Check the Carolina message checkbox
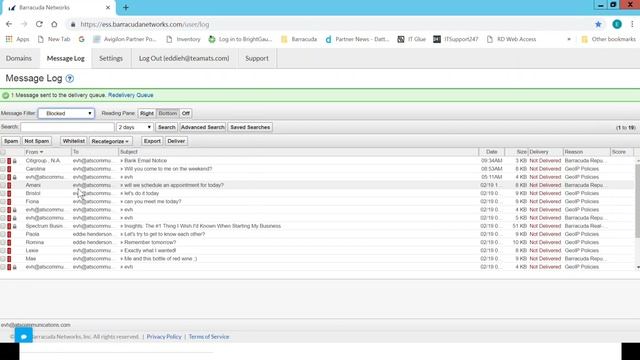This screenshot has width=640, height=360. pyautogui.click(x=3, y=169)
